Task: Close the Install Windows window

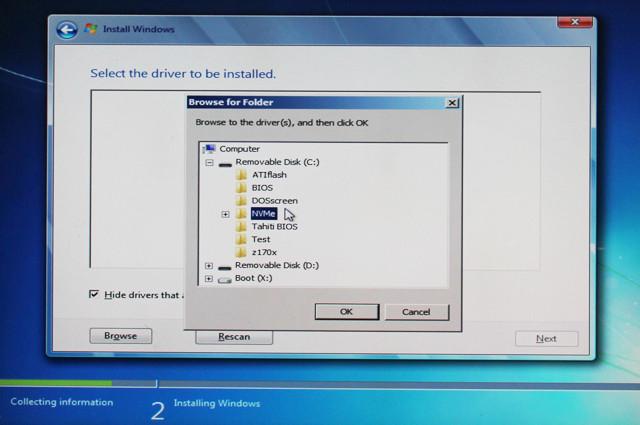Action: 575,22
